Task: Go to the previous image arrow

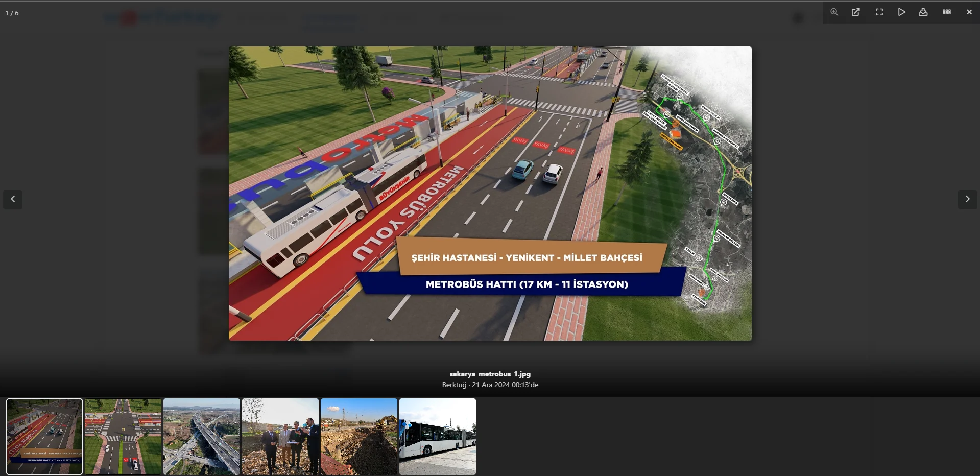Action: point(13,199)
